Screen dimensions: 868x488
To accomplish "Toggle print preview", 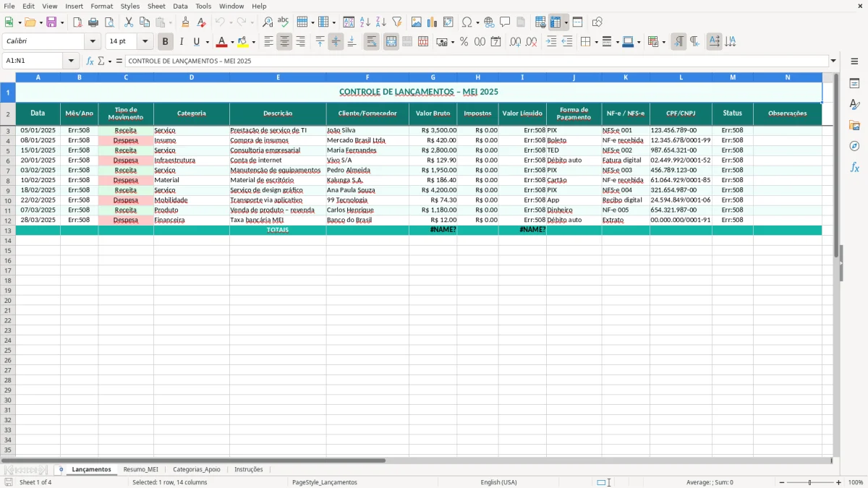I will click(x=109, y=22).
